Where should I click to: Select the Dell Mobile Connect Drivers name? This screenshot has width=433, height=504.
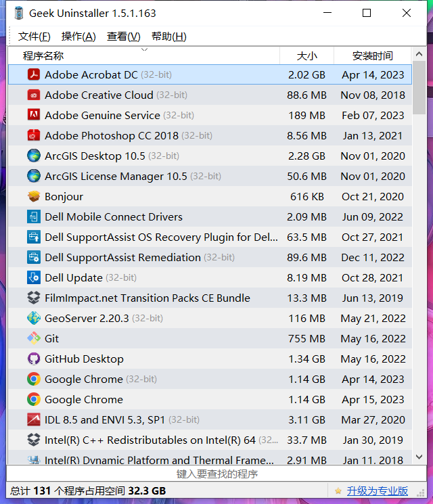114,216
